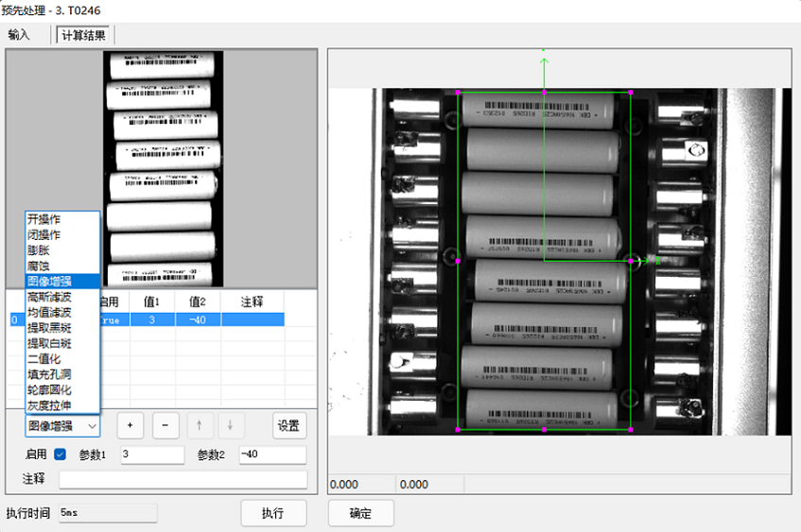Add a new preprocessing step with plus button
801x532 pixels.
coord(131,425)
